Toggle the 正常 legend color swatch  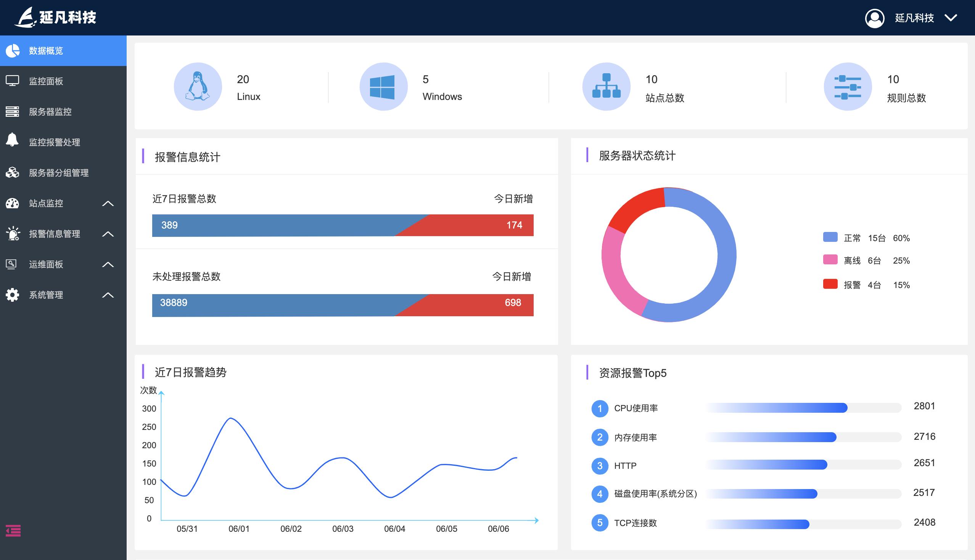[830, 237]
